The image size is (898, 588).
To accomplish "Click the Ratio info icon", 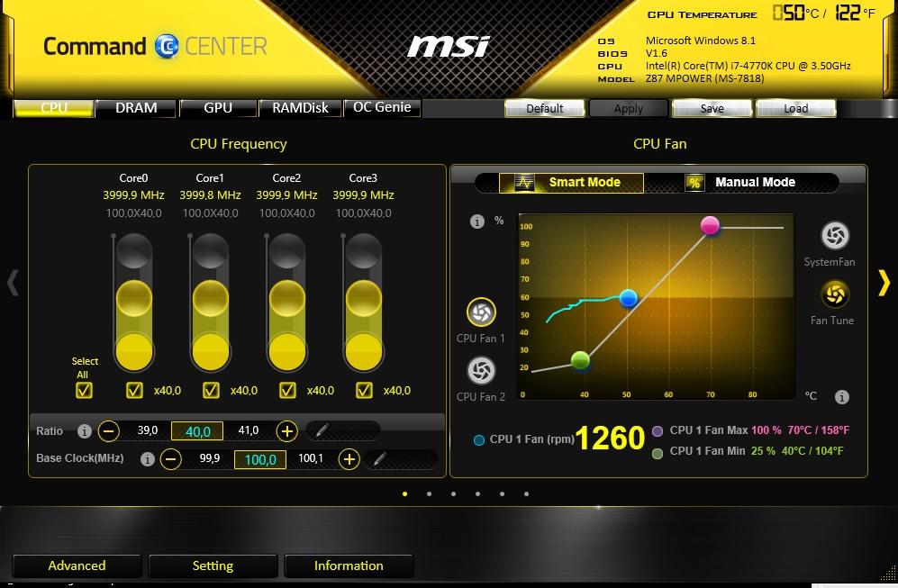I will 84,431.
